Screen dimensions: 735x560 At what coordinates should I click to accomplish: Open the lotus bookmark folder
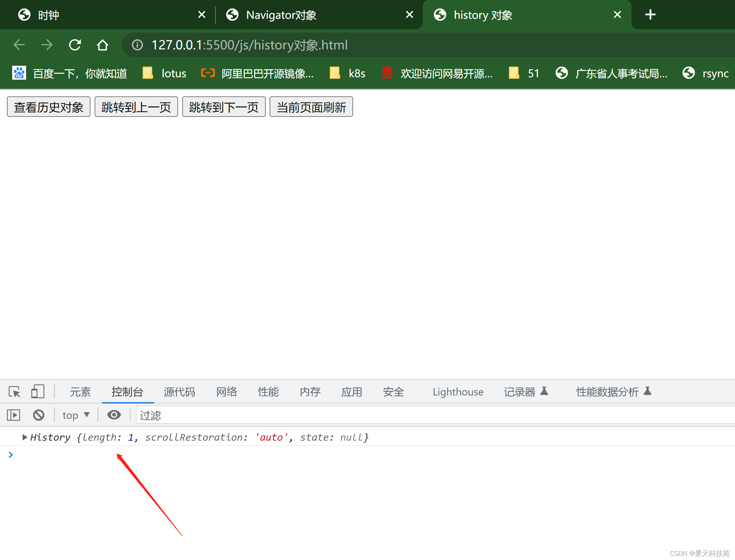pos(165,73)
